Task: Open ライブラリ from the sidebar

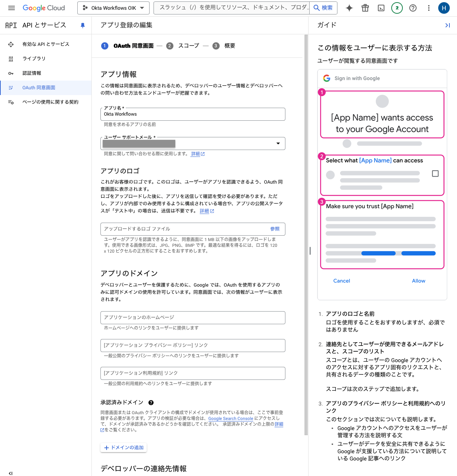Action: (34, 59)
